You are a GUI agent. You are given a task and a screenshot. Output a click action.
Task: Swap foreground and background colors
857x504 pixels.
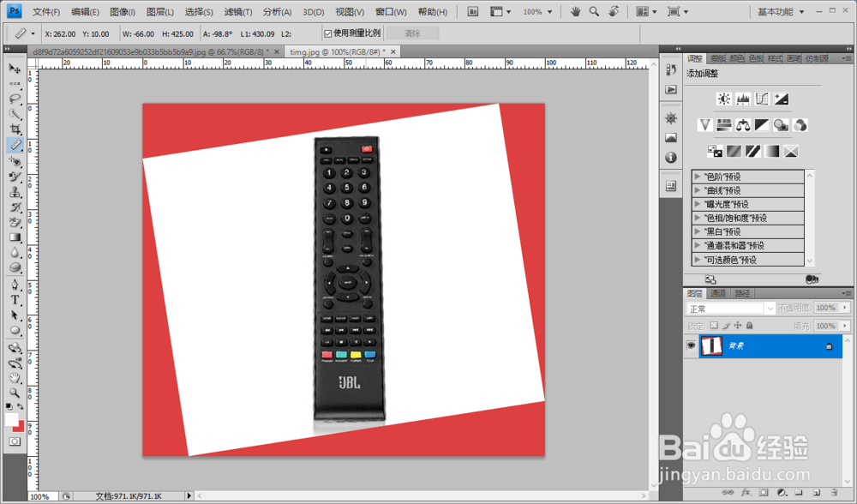(x=21, y=406)
